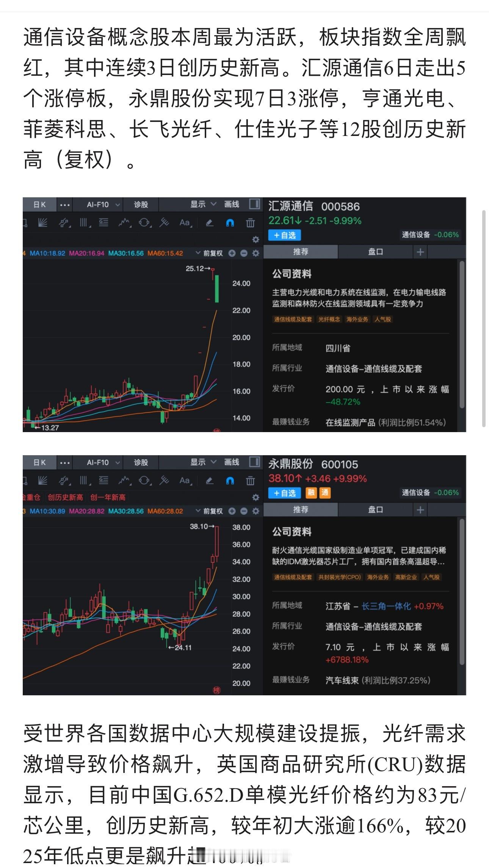Add panel tab with + for 永鼎股份
Image resolution: width=489 pixels, height=868 pixels.
(x=420, y=510)
